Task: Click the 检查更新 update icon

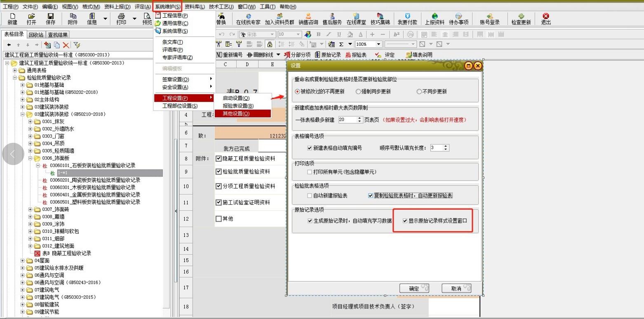Action: tap(521, 19)
